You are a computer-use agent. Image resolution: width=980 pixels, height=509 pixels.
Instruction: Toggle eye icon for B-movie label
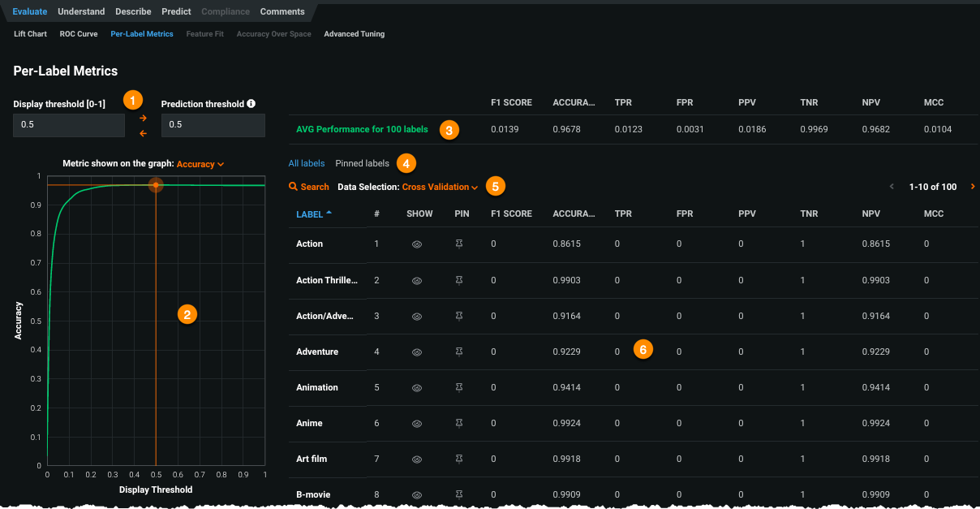pyautogui.click(x=417, y=494)
